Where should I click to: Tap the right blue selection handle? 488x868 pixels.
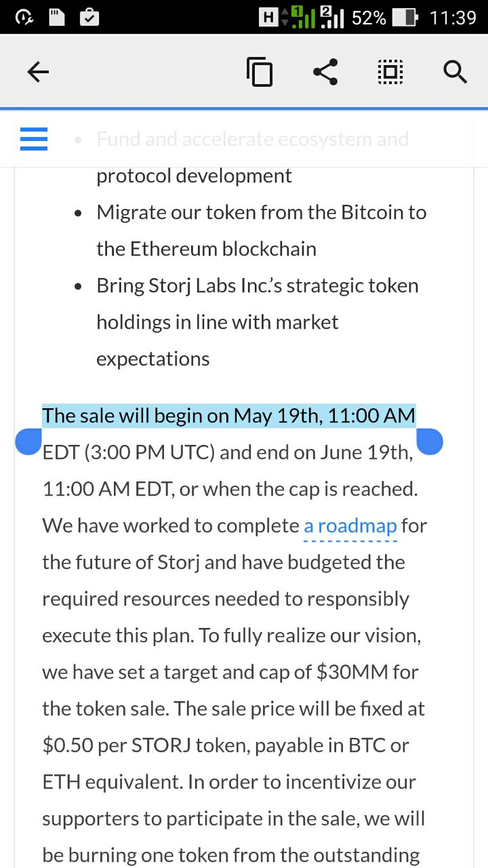tap(429, 441)
